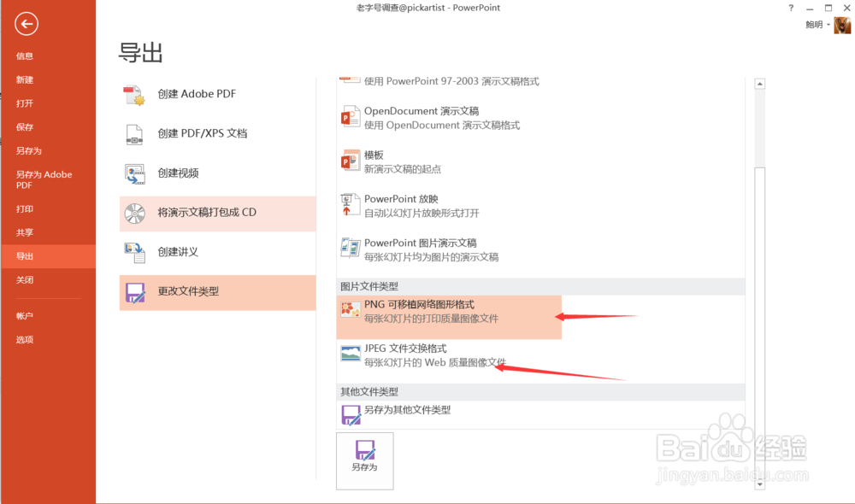Click the PNG format icon
Screen dimensions: 855x504
350,309
